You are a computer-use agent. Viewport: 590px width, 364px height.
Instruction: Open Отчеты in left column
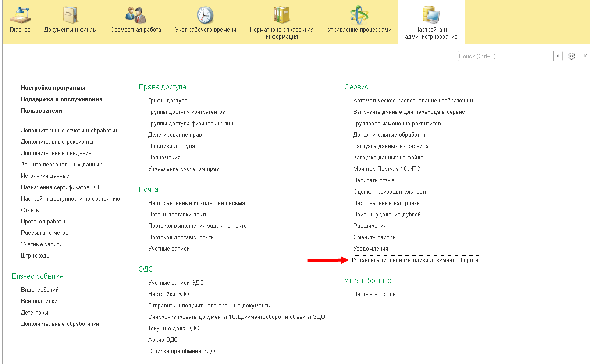click(30, 210)
